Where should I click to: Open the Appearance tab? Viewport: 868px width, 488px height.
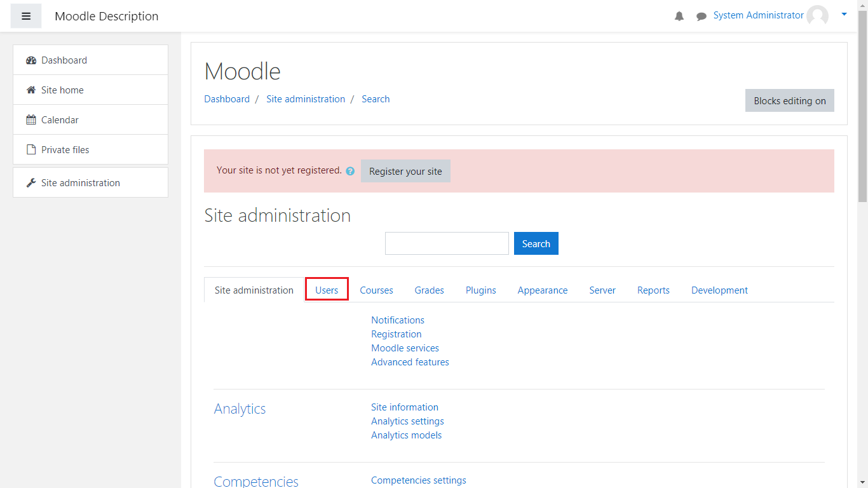[542, 290]
